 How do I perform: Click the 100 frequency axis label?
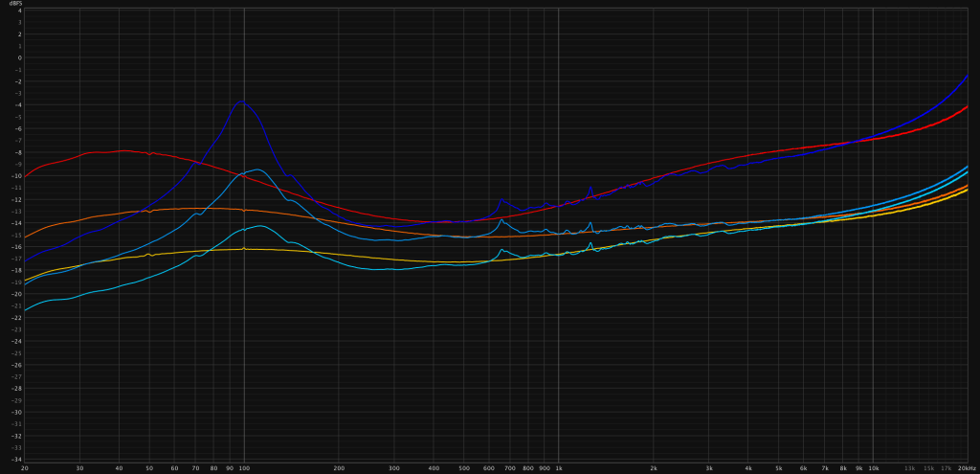click(244, 468)
